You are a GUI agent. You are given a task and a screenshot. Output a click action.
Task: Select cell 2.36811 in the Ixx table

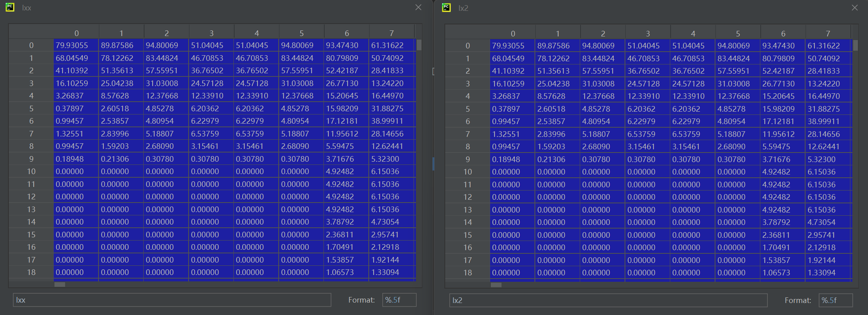[346, 235]
